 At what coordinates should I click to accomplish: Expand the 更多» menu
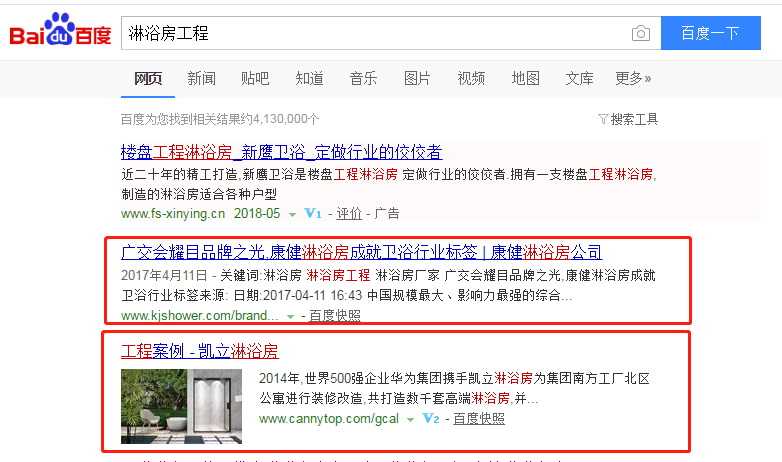point(633,78)
